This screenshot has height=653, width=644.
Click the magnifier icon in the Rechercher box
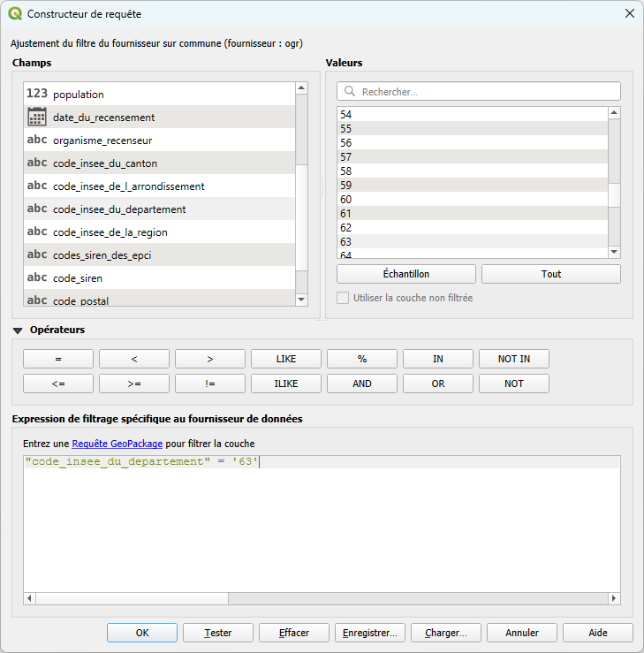(350, 92)
